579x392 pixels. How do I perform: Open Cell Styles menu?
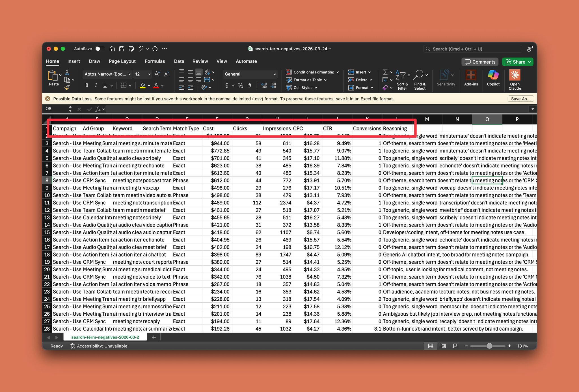click(x=301, y=88)
